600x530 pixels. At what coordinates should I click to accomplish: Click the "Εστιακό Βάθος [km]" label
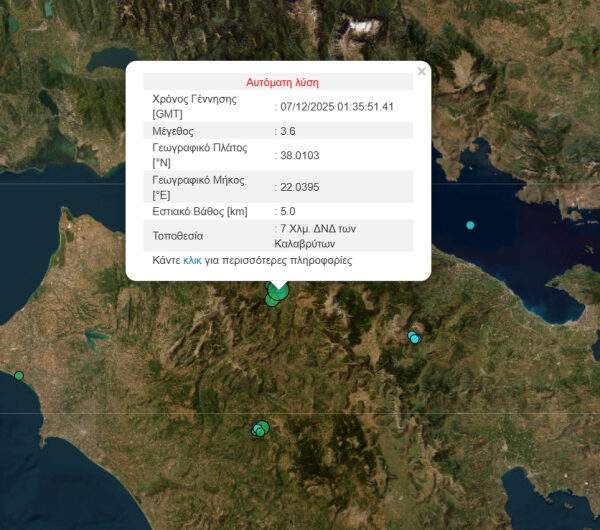199,211
